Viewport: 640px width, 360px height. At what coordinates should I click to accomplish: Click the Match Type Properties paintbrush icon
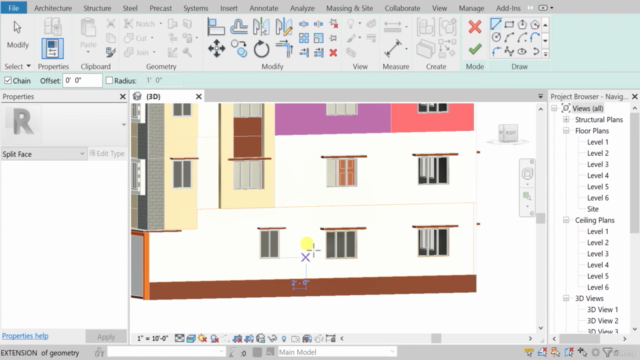[x=111, y=52]
